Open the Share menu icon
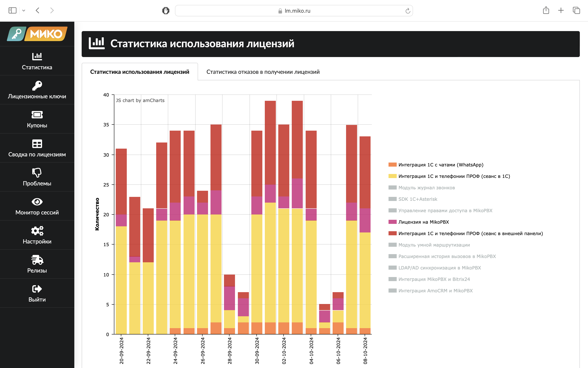 (x=546, y=10)
